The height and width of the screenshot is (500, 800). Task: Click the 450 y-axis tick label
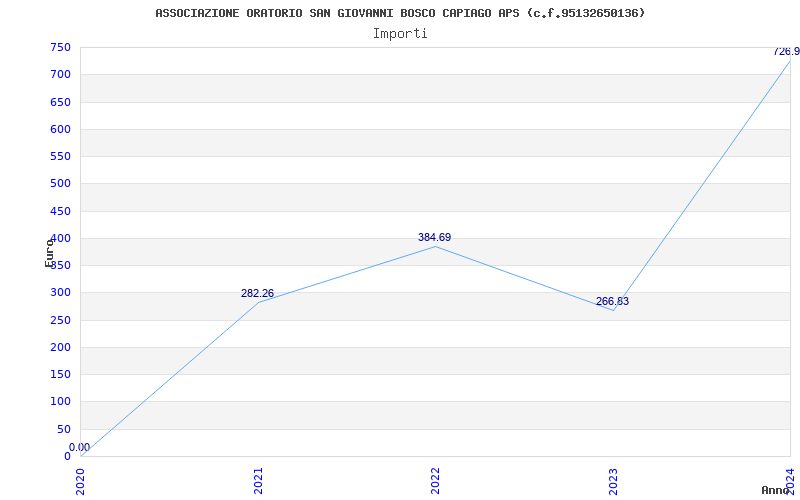pyautogui.click(x=60, y=211)
